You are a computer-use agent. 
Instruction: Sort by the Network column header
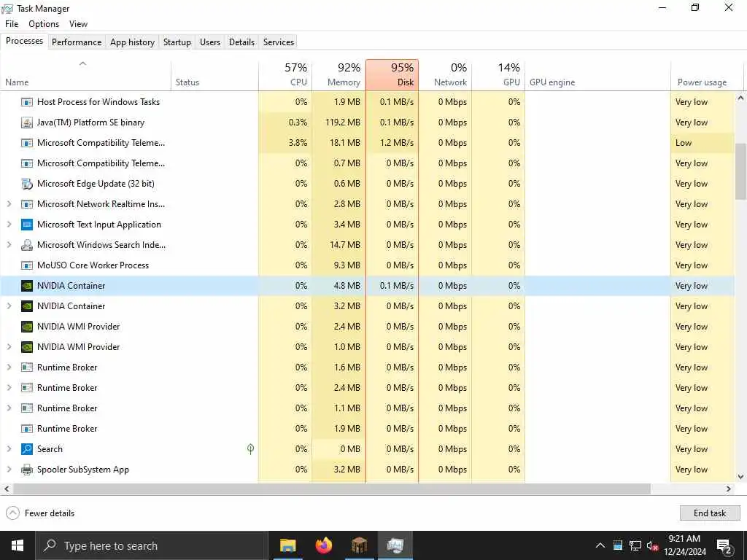point(446,75)
